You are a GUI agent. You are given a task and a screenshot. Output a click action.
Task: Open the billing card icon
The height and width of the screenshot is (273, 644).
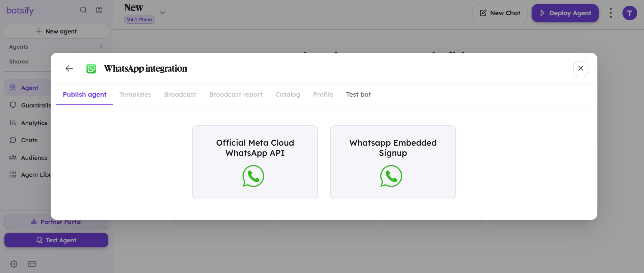tap(32, 264)
